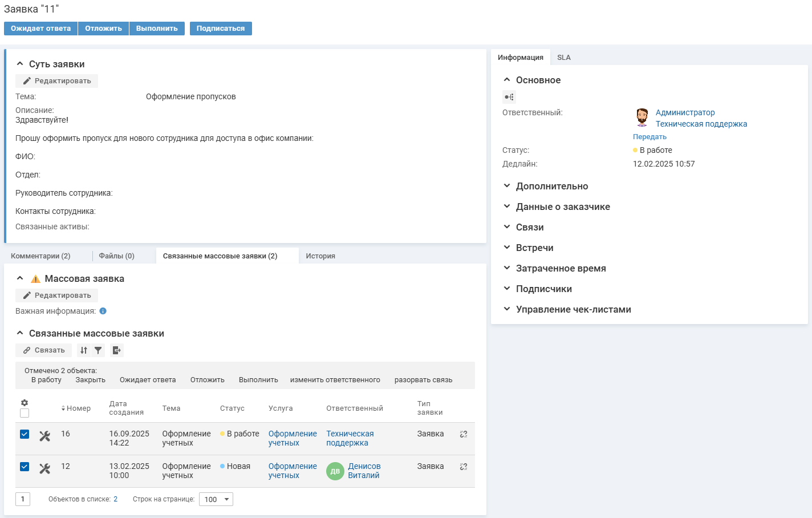Click the Выполнить button at the top

click(157, 29)
